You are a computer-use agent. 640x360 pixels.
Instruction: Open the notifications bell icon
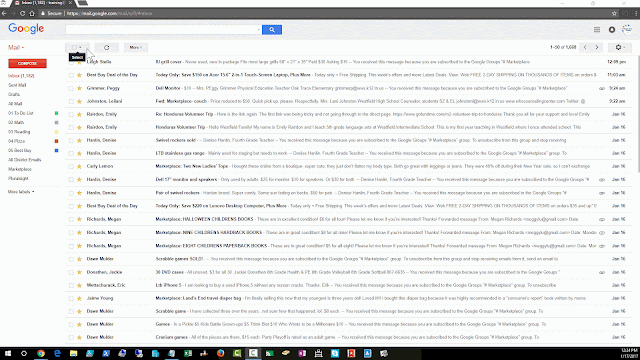click(612, 29)
